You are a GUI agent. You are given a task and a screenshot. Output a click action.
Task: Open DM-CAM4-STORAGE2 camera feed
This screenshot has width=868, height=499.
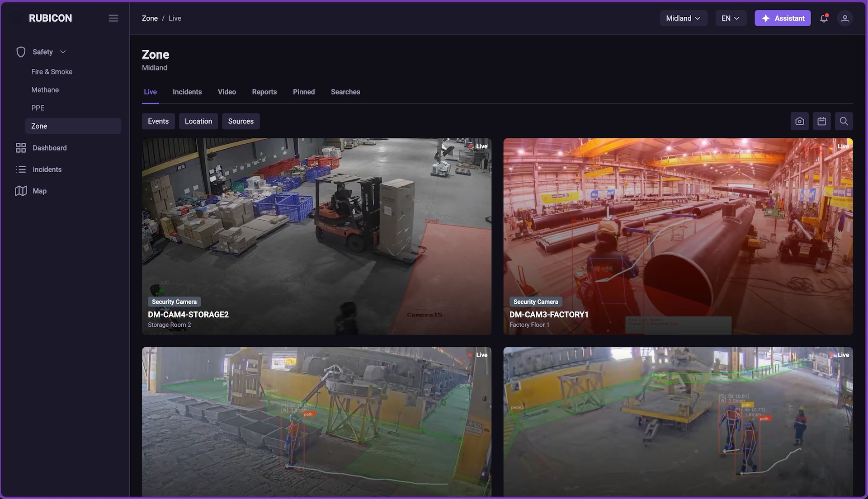(x=316, y=236)
